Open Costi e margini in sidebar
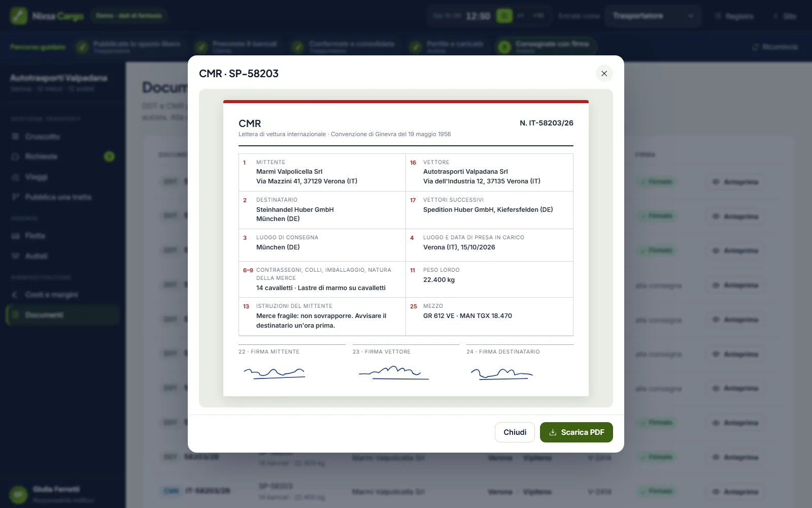The height and width of the screenshot is (508, 812). pos(63,295)
